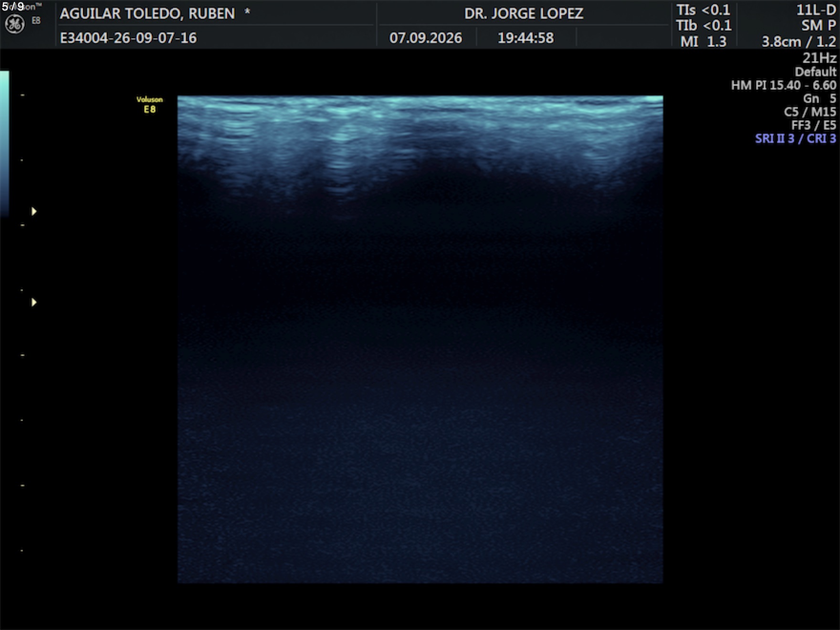Click the time display 19:44:58

(525, 38)
